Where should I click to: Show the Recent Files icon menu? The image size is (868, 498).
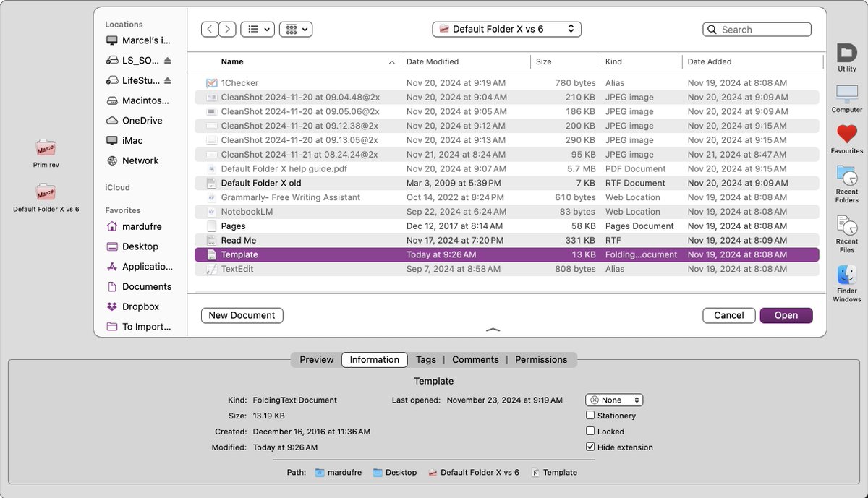846,226
